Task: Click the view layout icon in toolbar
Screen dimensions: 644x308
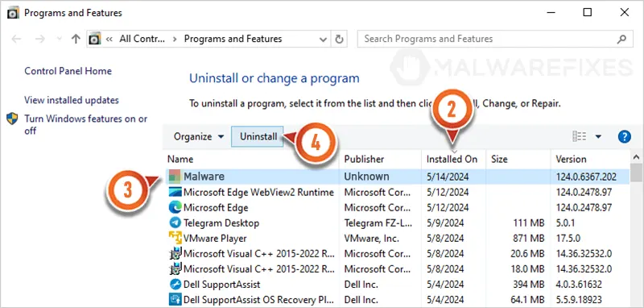Action: pos(579,136)
